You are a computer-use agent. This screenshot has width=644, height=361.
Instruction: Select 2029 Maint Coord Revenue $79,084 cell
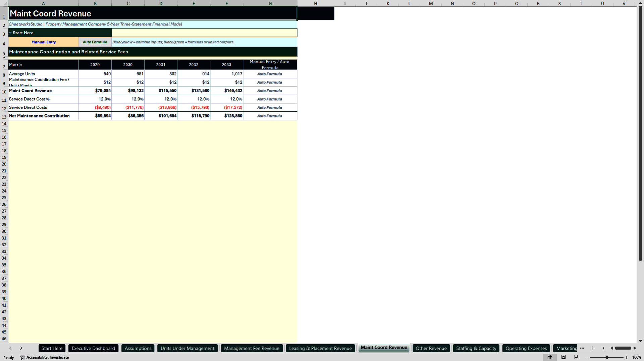[x=95, y=91]
